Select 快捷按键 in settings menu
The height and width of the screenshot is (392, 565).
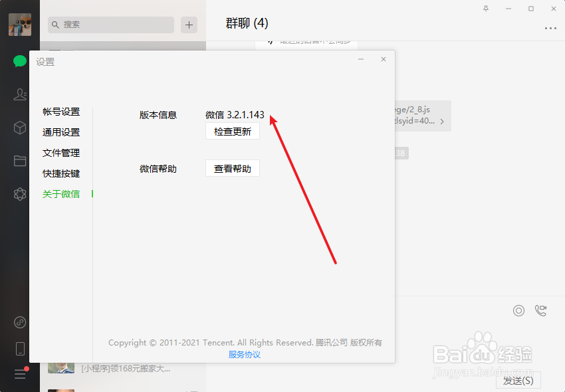click(61, 173)
